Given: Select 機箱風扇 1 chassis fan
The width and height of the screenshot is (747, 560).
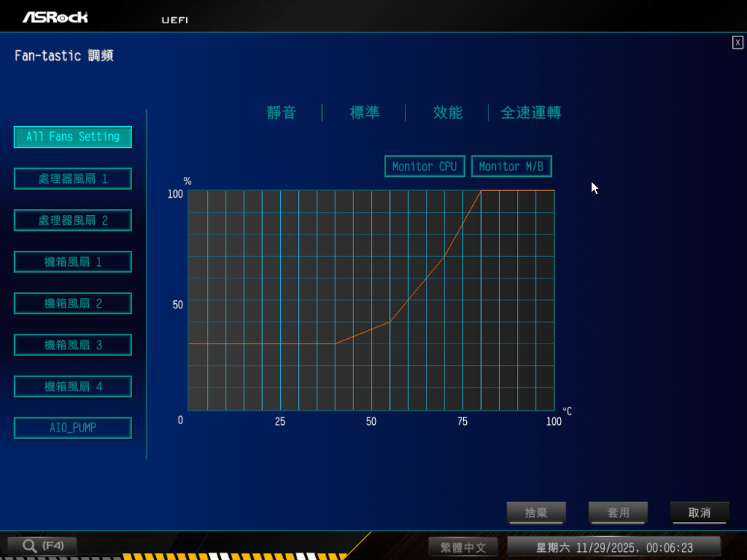Looking at the screenshot, I should (x=73, y=262).
